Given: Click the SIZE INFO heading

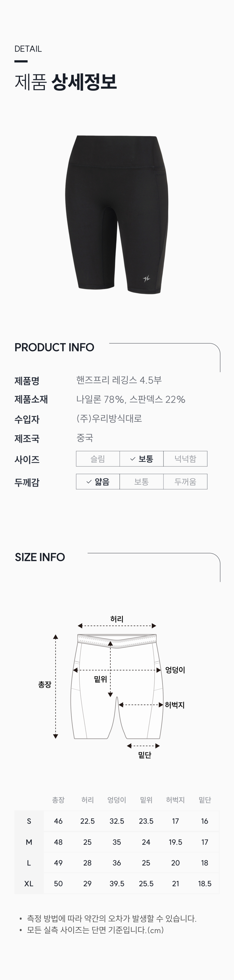Looking at the screenshot, I should point(40,557).
